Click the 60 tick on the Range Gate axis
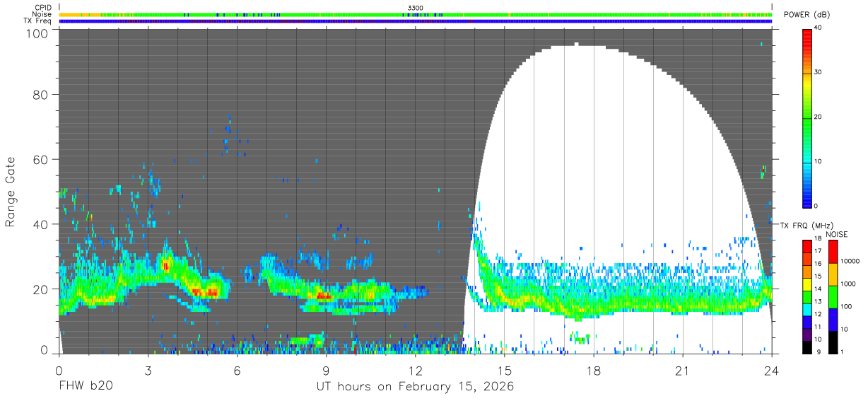The height and width of the screenshot is (401, 868). point(40,159)
